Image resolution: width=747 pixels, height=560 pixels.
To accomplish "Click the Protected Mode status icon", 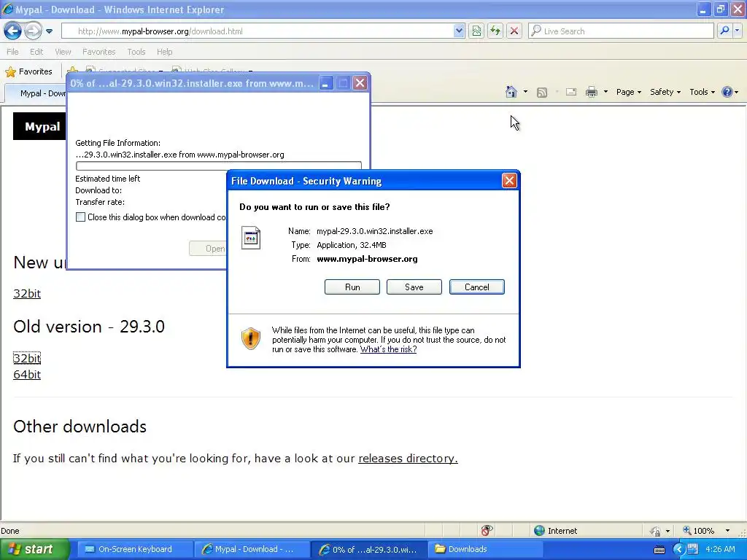I will point(656,531).
